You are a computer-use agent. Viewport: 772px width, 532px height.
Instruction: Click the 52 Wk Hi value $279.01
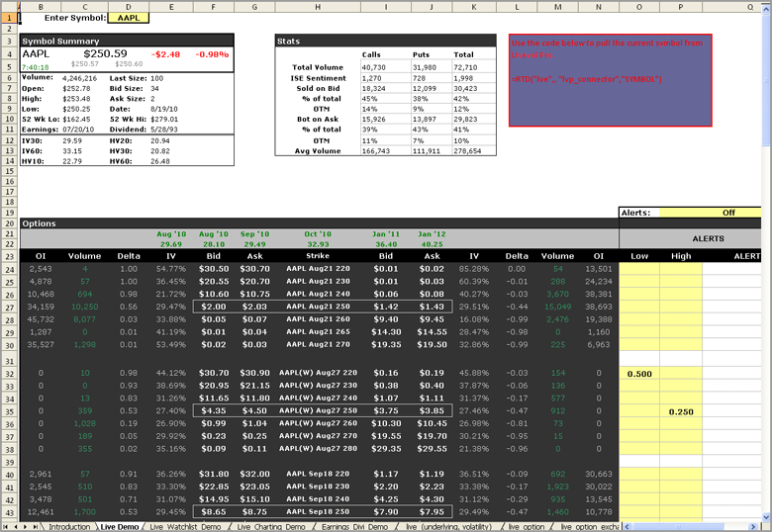coord(164,119)
